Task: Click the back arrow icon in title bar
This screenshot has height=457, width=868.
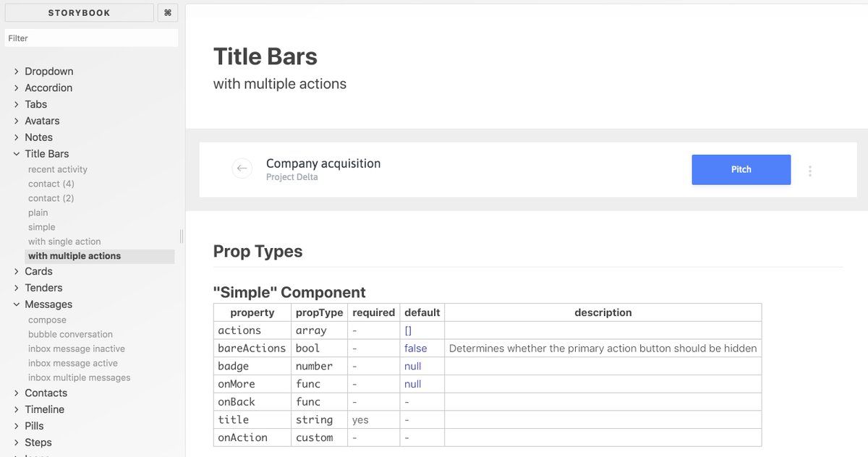Action: pos(242,168)
